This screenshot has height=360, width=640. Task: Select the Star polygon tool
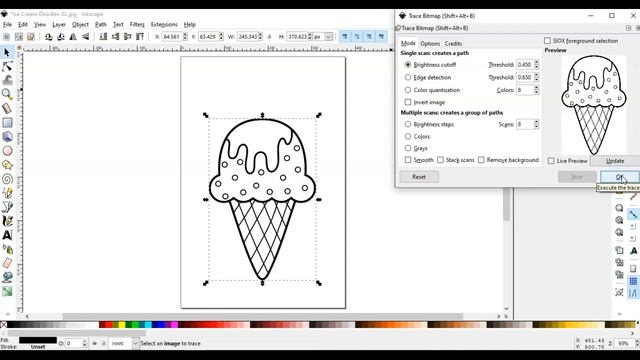(x=7, y=165)
